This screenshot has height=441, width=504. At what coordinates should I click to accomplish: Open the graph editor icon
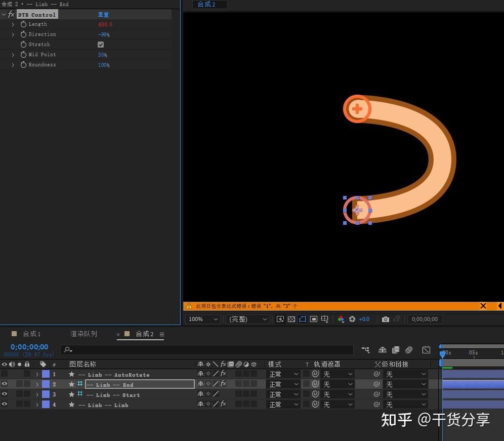(x=426, y=350)
